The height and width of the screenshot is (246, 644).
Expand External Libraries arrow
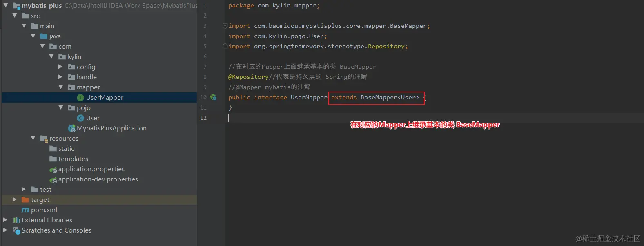click(5, 220)
